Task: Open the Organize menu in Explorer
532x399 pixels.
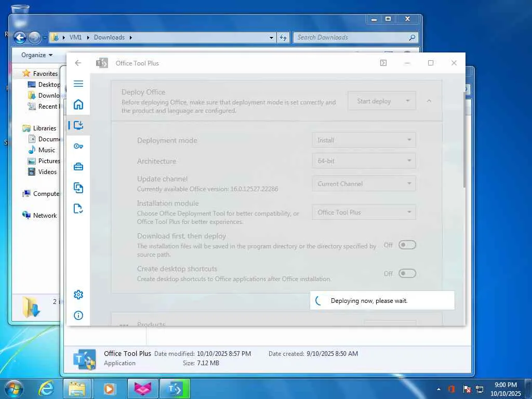Action: tap(37, 55)
